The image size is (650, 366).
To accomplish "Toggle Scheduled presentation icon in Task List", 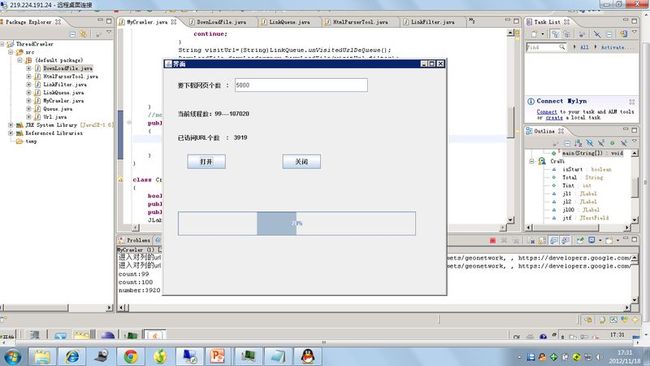I will [x=566, y=34].
